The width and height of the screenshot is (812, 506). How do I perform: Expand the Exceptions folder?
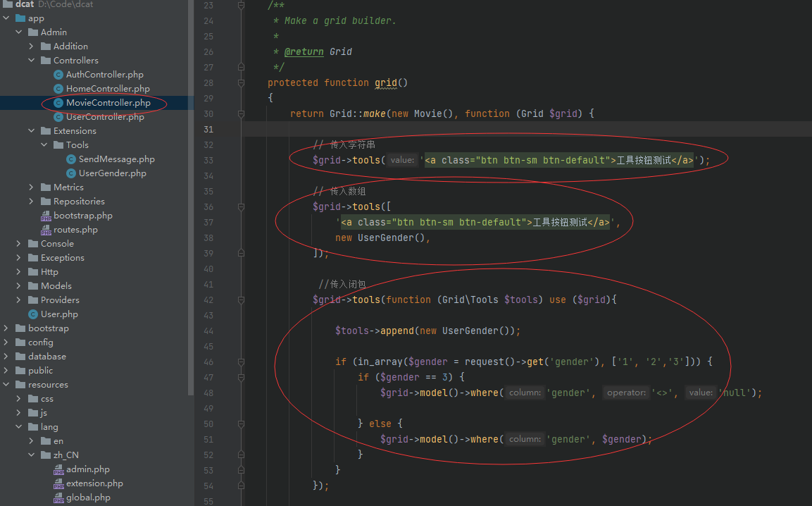(x=18, y=258)
